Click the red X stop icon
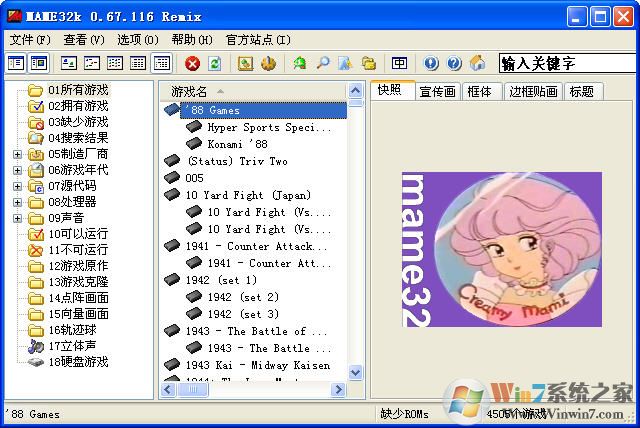This screenshot has width=640, height=428. [x=192, y=64]
